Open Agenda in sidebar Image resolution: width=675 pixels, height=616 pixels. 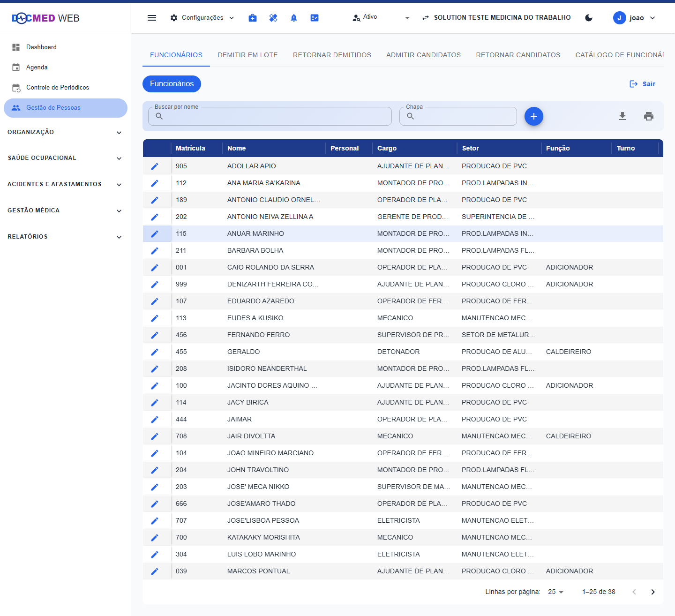point(65,68)
